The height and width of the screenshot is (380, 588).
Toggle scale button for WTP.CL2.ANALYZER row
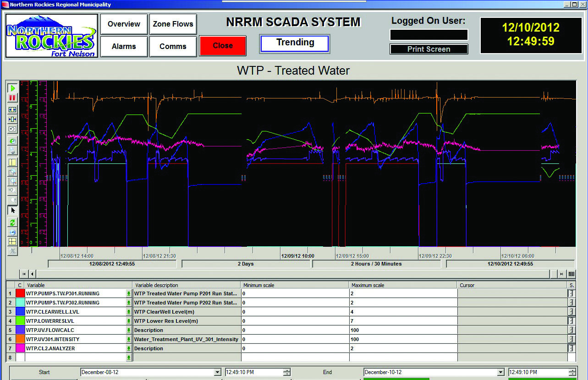571,348
